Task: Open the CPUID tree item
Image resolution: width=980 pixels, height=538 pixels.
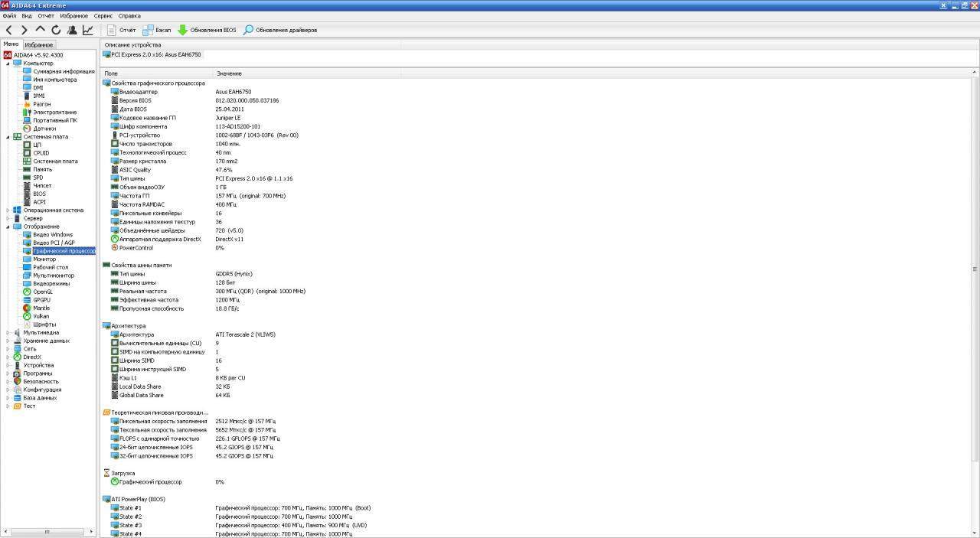Action: [x=41, y=153]
